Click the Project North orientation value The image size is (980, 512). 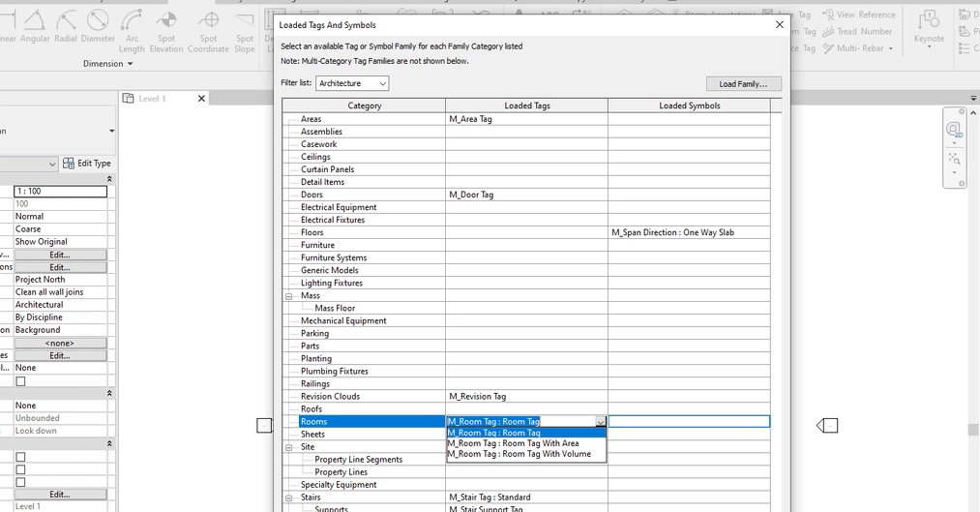[61, 280]
